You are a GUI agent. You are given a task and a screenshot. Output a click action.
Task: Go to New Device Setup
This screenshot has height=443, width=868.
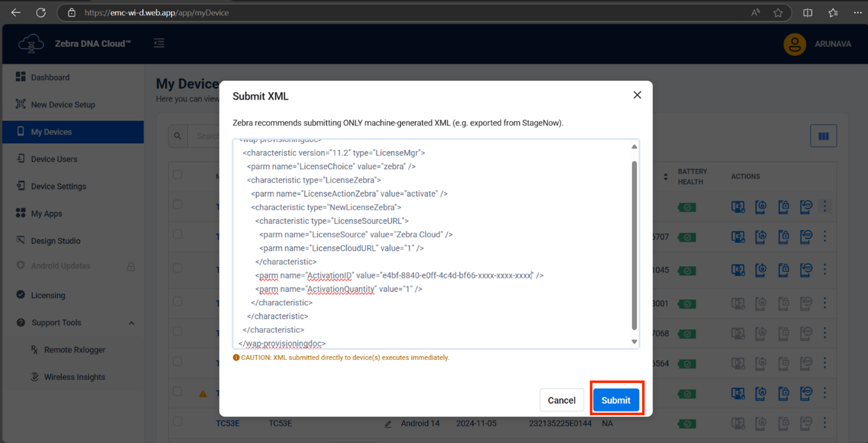point(63,104)
